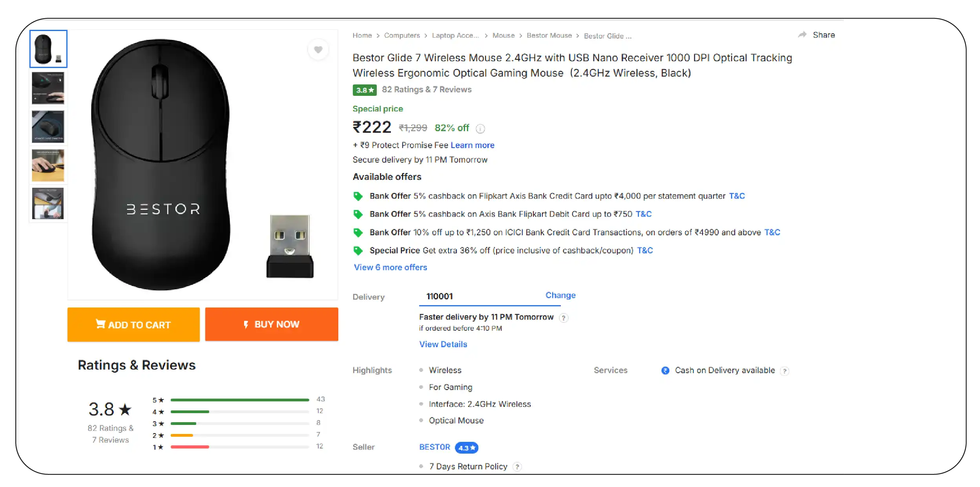This screenshot has height=487, width=980.
Task: Click the help icon beside Faster delivery
Action: (564, 318)
